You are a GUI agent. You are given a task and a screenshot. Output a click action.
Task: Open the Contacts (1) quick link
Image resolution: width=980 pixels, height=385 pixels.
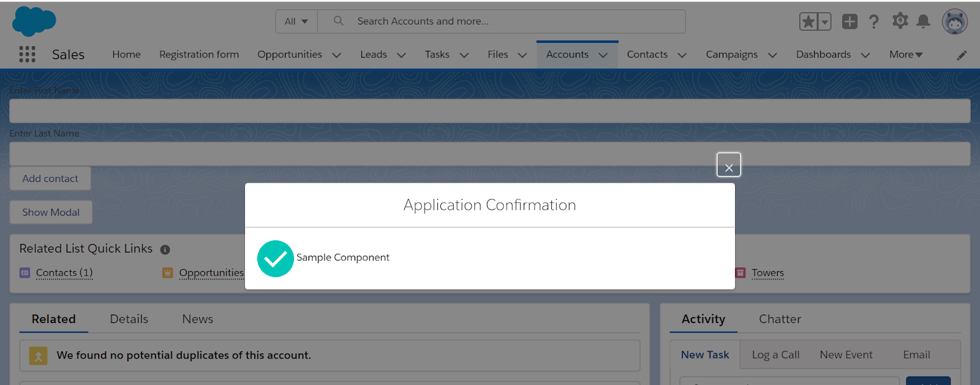pyautogui.click(x=64, y=273)
